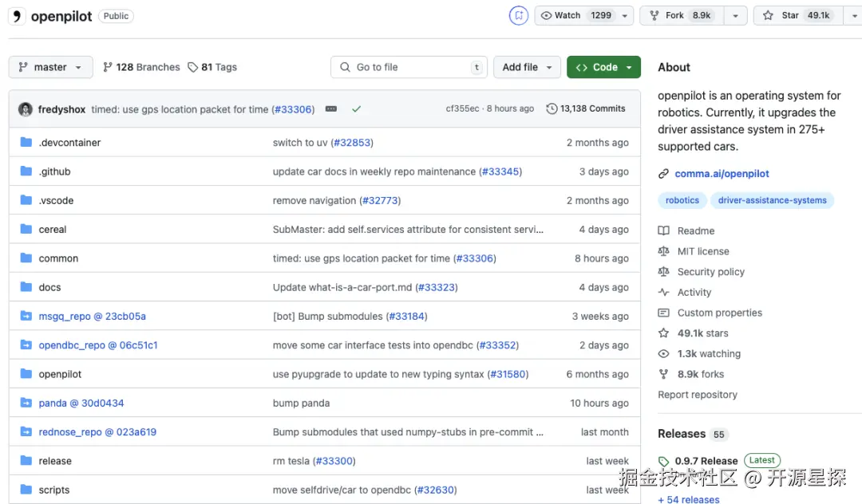Open the SubMaster commit message for cereal
Image resolution: width=862 pixels, height=504 pixels.
click(x=408, y=230)
